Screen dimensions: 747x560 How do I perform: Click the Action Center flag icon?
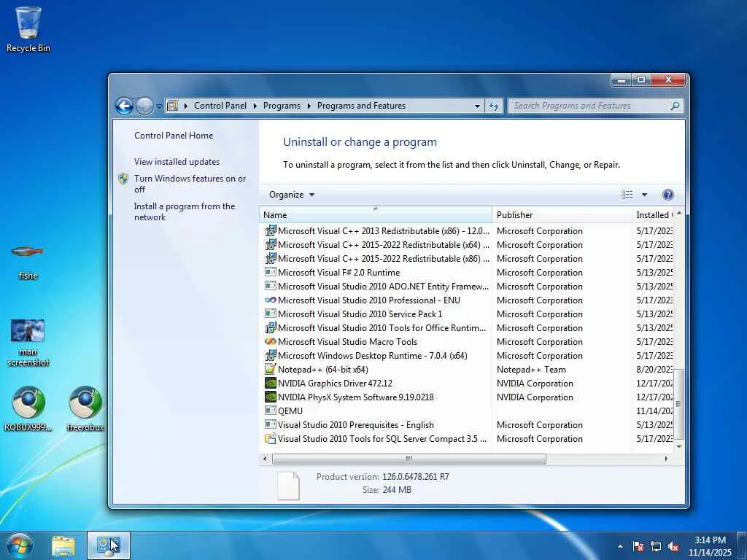[638, 546]
